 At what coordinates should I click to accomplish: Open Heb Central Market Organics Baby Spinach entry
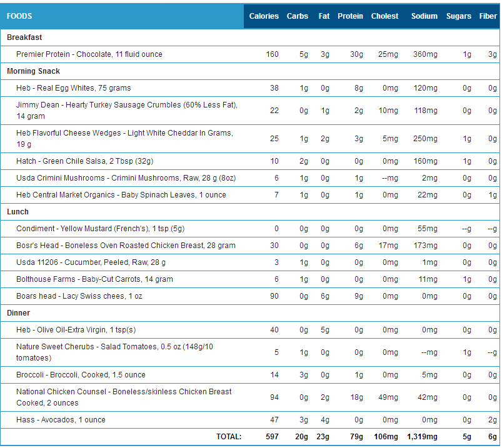121,195
